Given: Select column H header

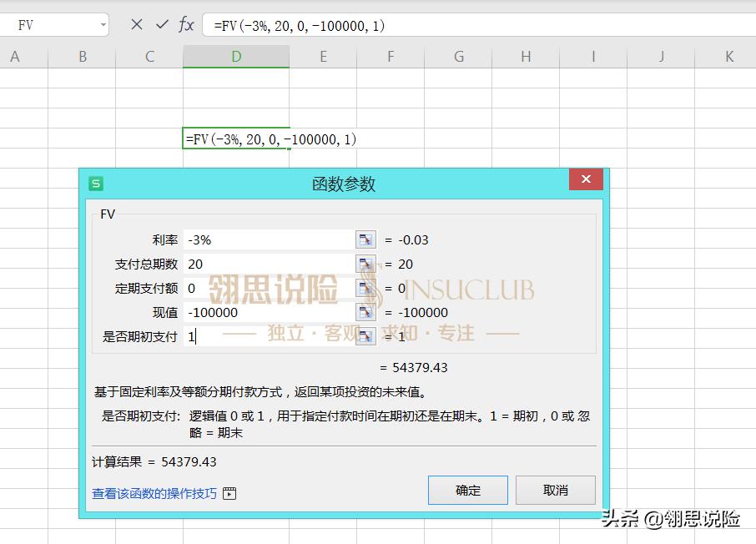Looking at the screenshot, I should (526, 57).
